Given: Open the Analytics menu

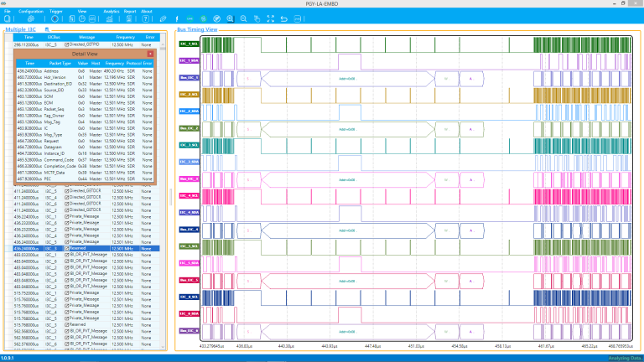Looking at the screenshot, I should point(112,11).
